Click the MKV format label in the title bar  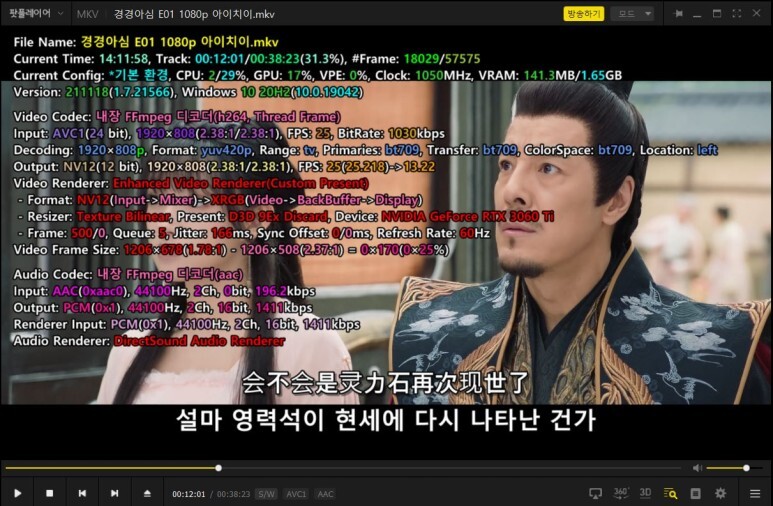[87, 14]
